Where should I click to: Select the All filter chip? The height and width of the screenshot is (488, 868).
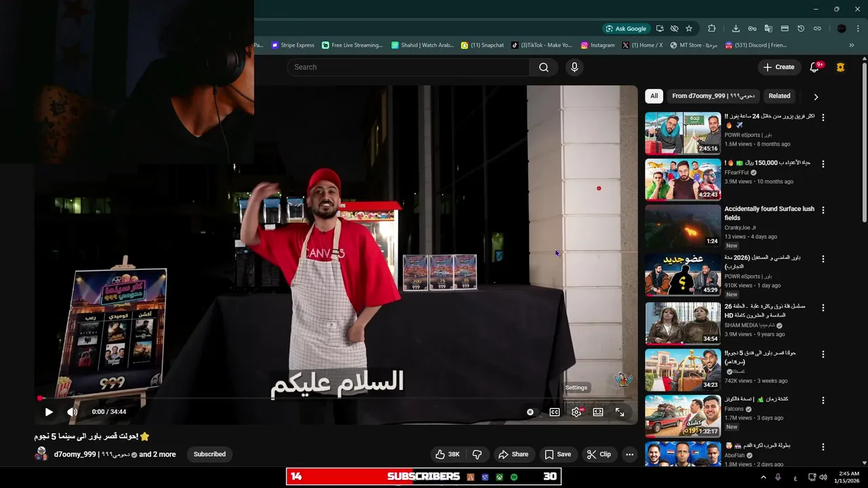(654, 96)
